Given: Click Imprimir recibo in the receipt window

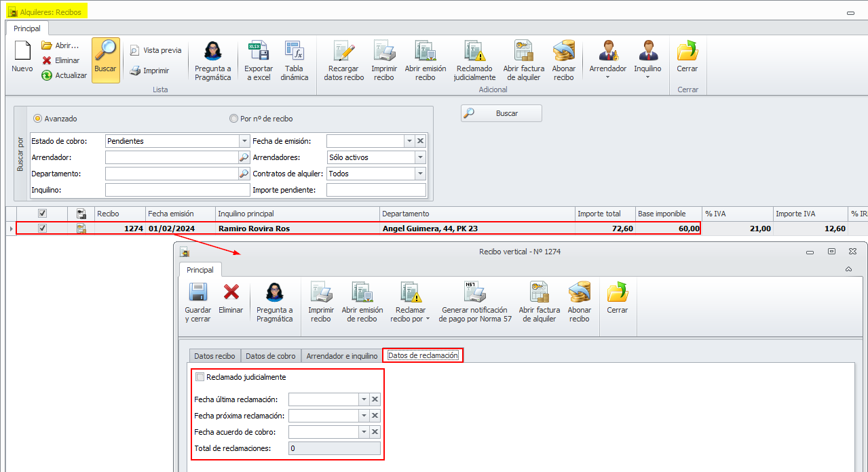Looking at the screenshot, I should click(321, 302).
